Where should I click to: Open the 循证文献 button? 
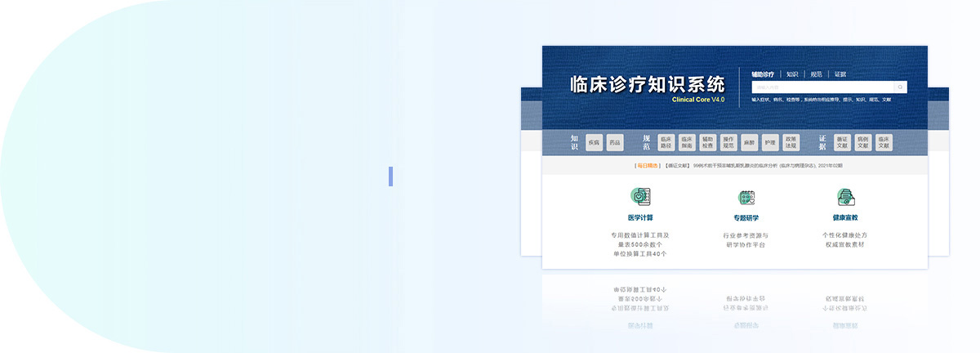coord(842,142)
